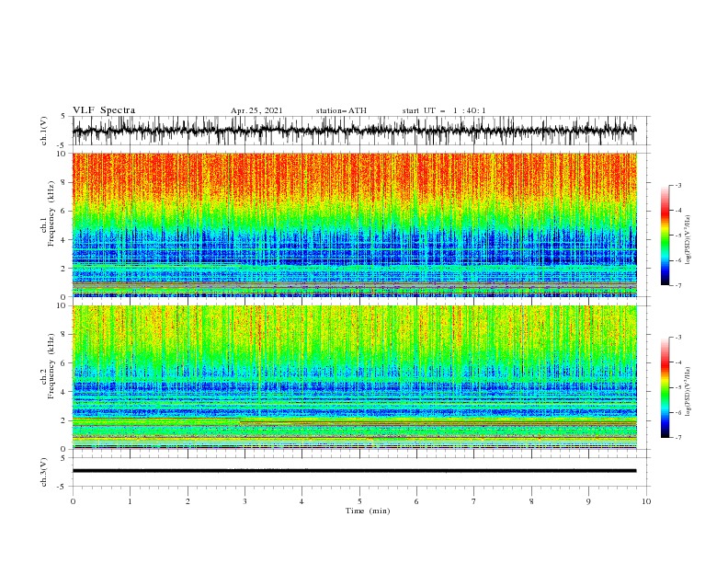Click the ch.1 frequency tick label "2"
This screenshot has width=728, height=563.
coord(64,269)
